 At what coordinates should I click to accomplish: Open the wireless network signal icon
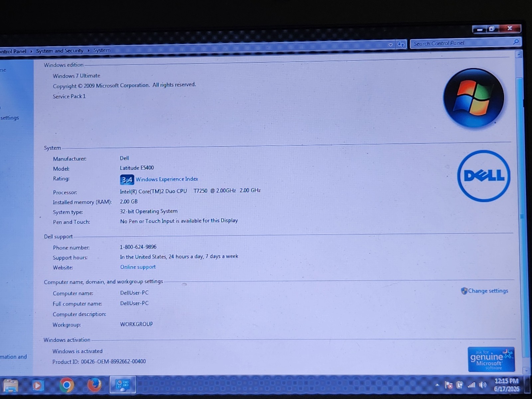click(471, 385)
